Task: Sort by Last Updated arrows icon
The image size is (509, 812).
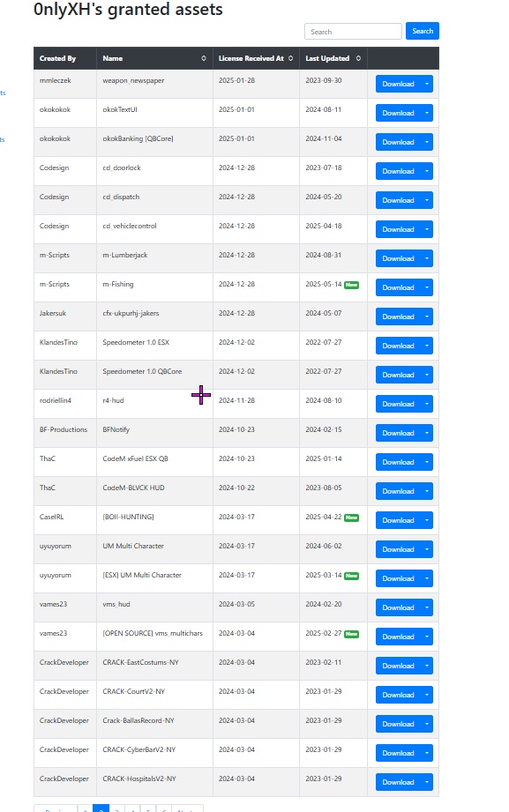Action: click(x=358, y=58)
